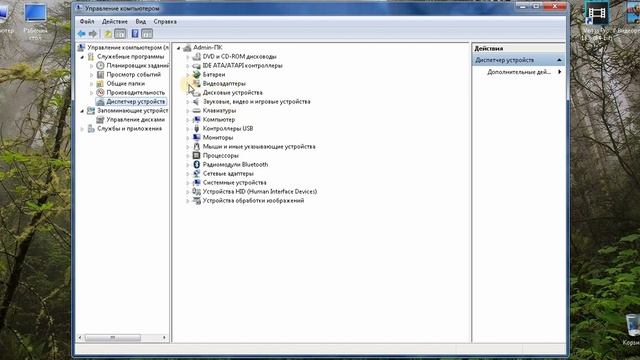Viewport: 640px width, 360px height.
Task: Click the Видеоадаптеры category icon
Action: [x=196, y=84]
